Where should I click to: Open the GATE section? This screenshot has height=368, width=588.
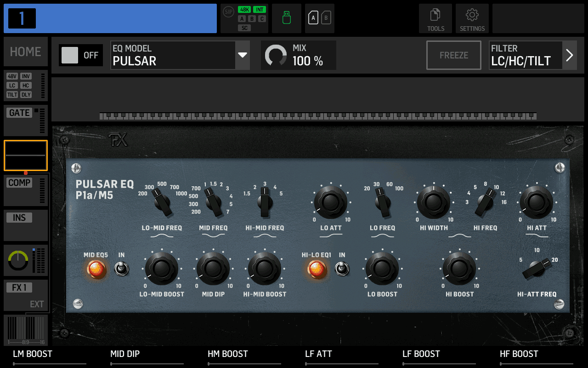[26, 121]
